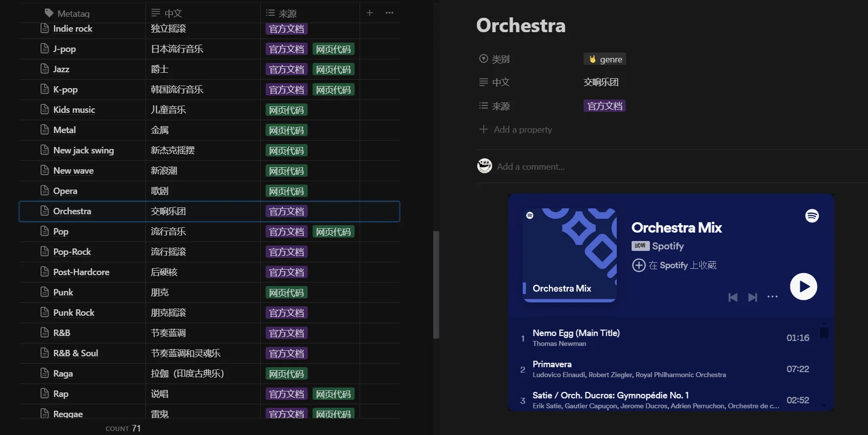
Task: Edit the 交响乐团 value in page properties
Action: 601,82
